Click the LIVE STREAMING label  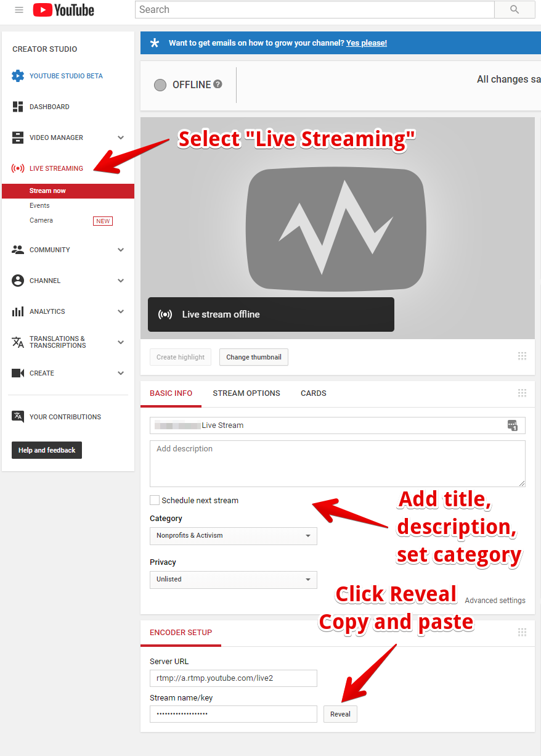(56, 169)
